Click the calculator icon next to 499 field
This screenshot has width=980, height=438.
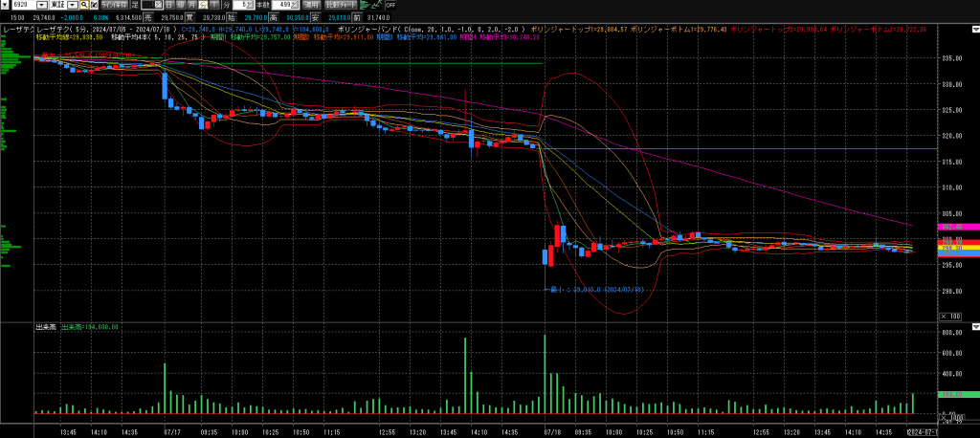pos(294,5)
